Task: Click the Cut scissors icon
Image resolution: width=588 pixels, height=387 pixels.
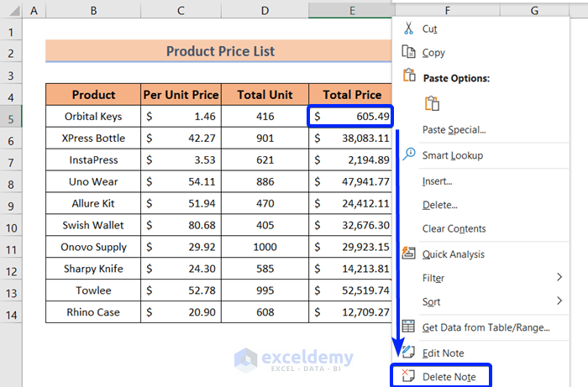Action: [x=409, y=29]
